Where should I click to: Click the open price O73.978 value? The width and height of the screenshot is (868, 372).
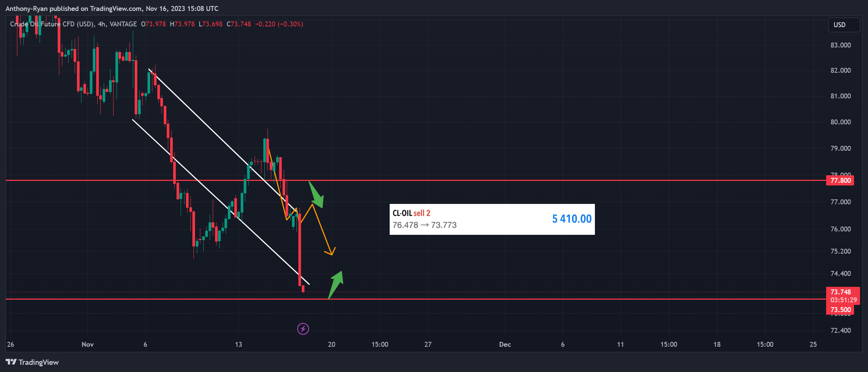coord(153,24)
